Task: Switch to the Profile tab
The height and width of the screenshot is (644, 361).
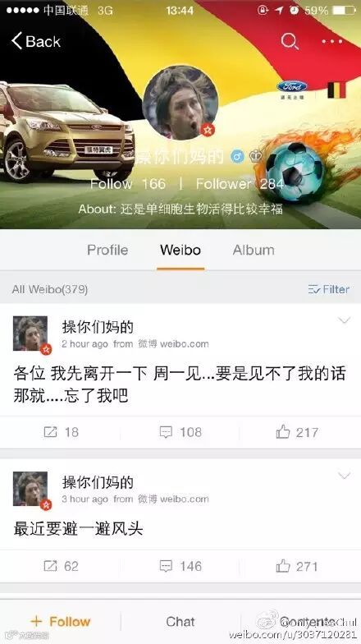Action: (x=107, y=250)
